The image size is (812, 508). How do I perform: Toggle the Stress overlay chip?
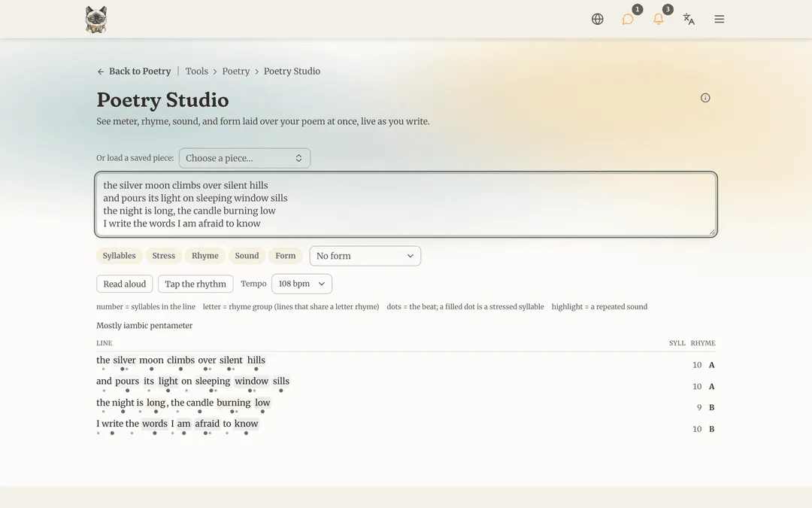coord(164,256)
